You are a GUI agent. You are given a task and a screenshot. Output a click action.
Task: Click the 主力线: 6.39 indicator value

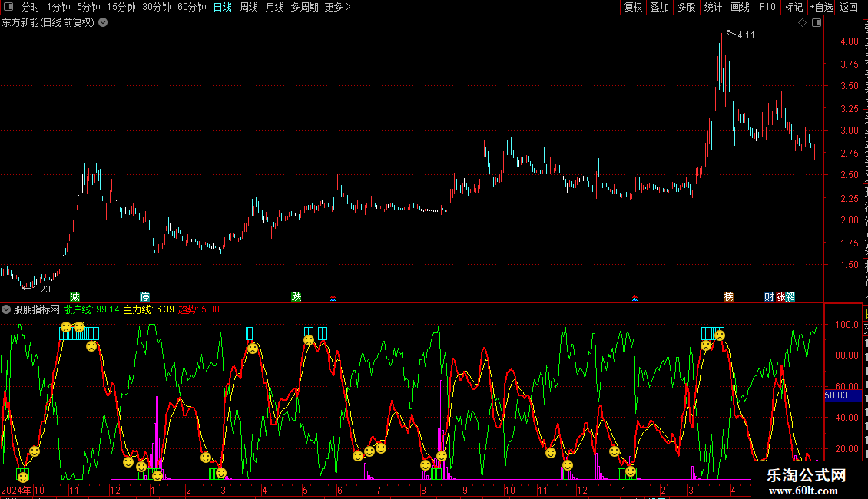click(x=148, y=309)
